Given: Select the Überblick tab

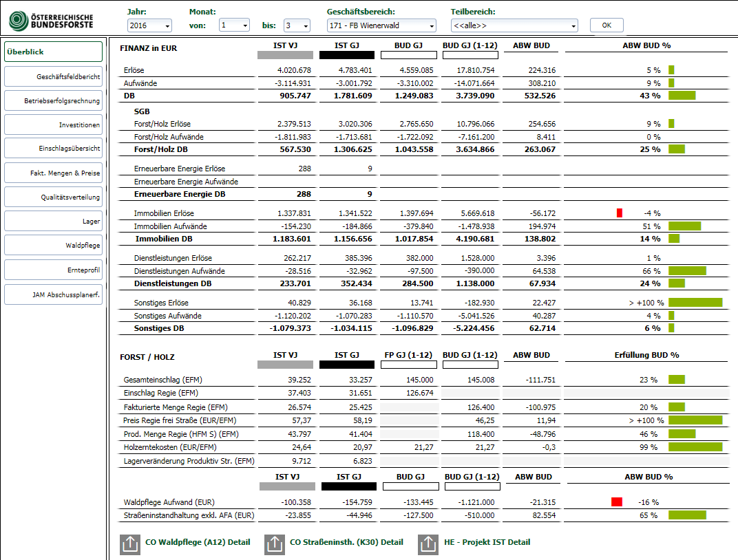Looking at the screenshot, I should (x=53, y=52).
